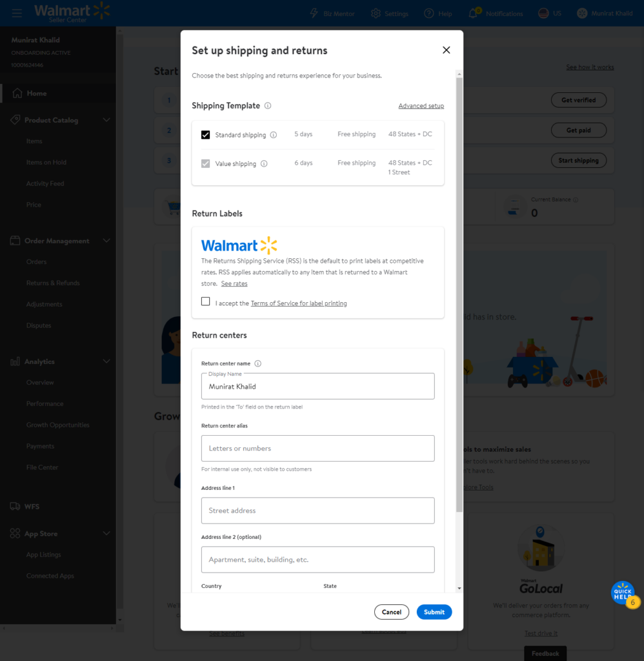The width and height of the screenshot is (644, 661).
Task: Collapse the Order Management section
Action: click(106, 241)
